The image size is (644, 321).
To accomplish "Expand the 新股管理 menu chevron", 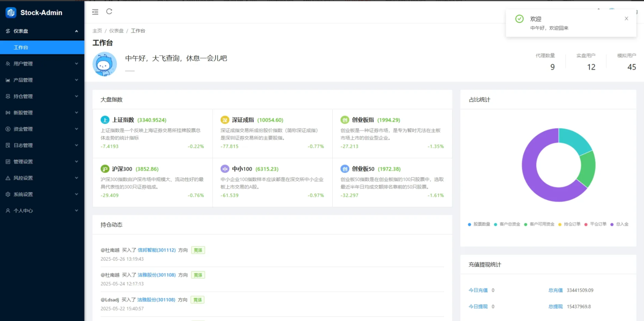I will (x=77, y=112).
